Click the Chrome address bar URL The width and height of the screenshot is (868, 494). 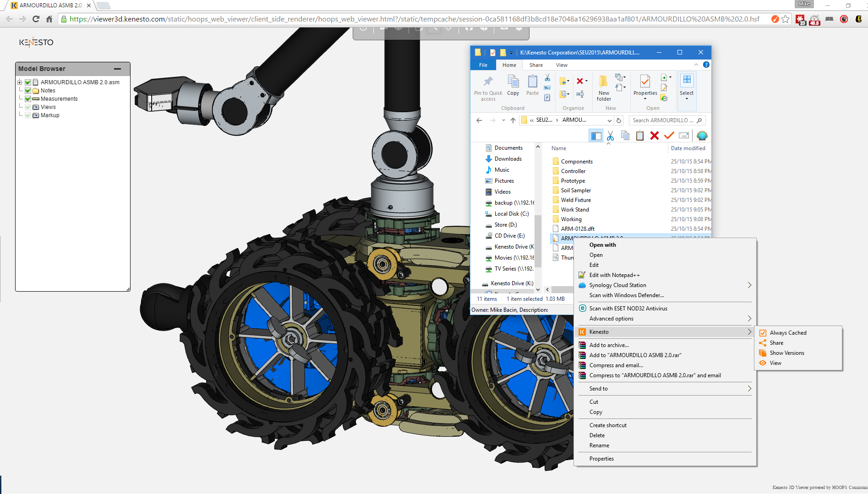[x=415, y=19]
